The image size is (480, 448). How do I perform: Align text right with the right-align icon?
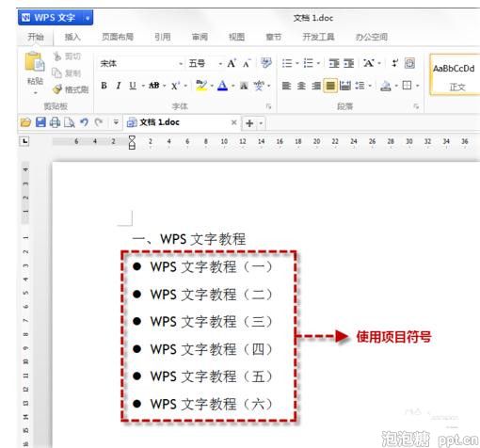coord(316,86)
